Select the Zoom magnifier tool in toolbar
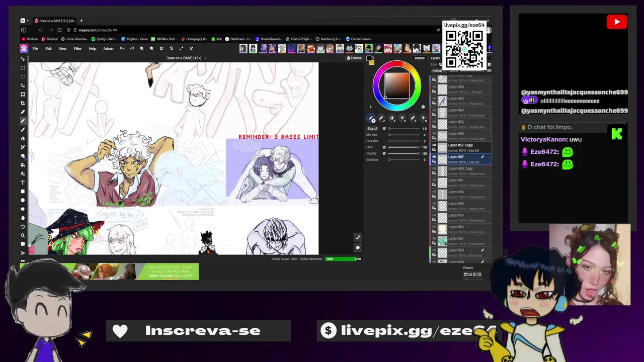 point(23,235)
